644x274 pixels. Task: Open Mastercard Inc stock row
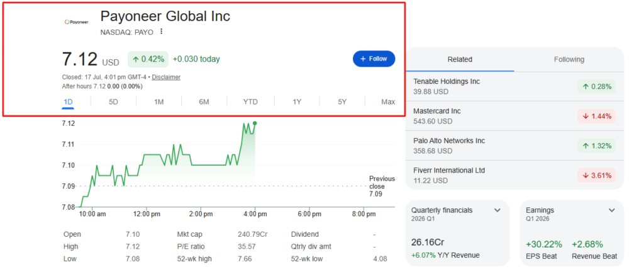click(514, 116)
